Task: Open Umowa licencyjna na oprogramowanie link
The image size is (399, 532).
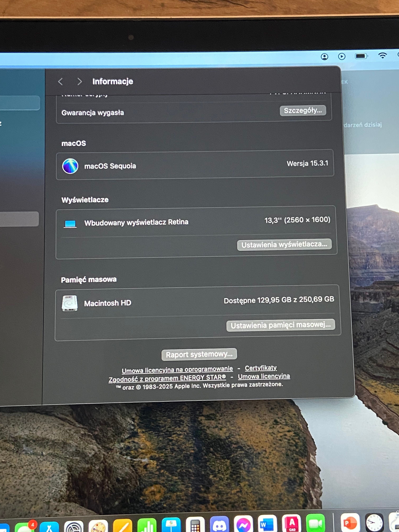Action: (177, 370)
